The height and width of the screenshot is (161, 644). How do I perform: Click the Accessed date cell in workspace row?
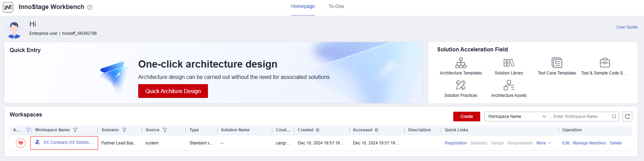(376, 143)
